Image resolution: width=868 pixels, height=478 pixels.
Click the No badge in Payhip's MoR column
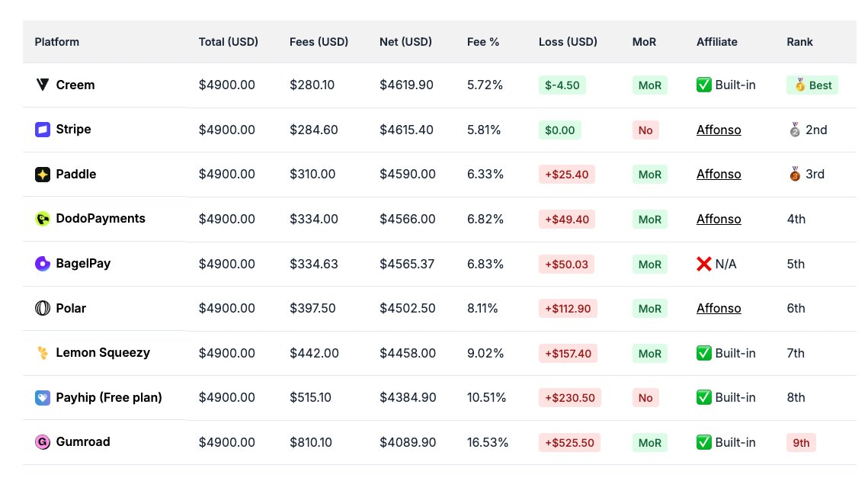[645, 397]
